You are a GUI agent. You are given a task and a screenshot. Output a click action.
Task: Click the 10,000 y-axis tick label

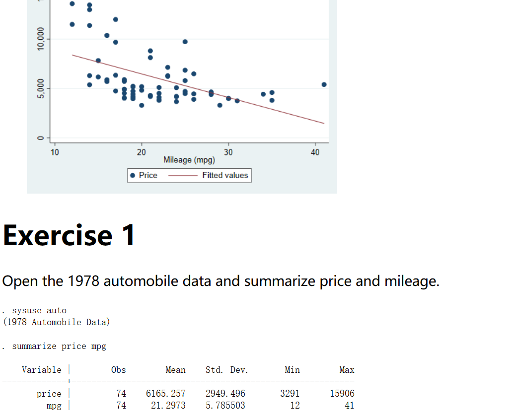pyautogui.click(x=41, y=39)
